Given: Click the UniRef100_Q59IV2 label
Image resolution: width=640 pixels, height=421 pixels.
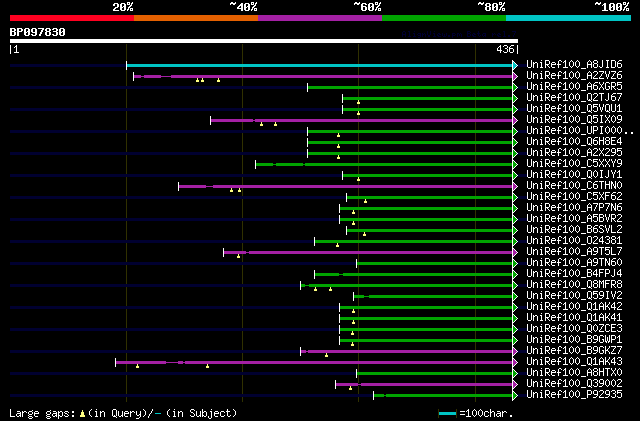Looking at the screenshot, I should [x=574, y=296].
